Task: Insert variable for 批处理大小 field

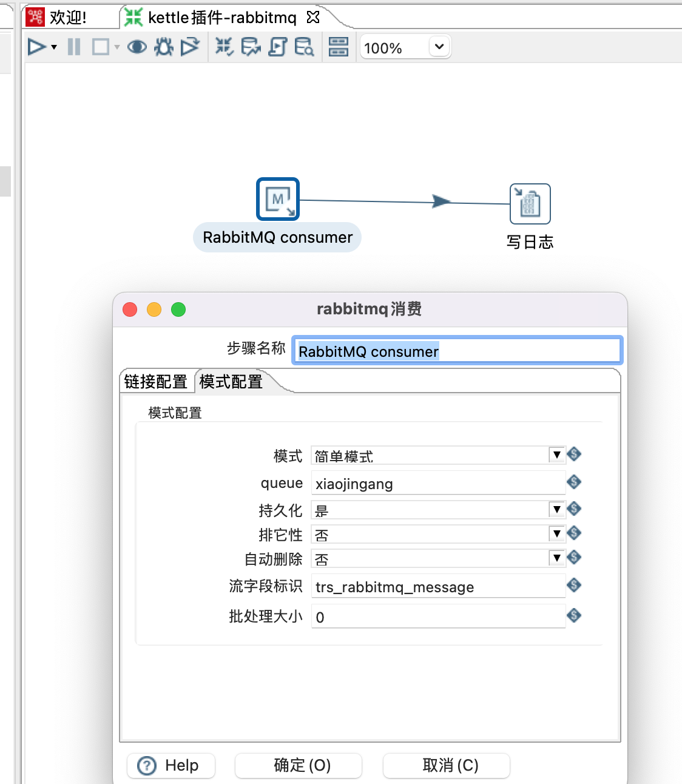Action: tap(574, 615)
